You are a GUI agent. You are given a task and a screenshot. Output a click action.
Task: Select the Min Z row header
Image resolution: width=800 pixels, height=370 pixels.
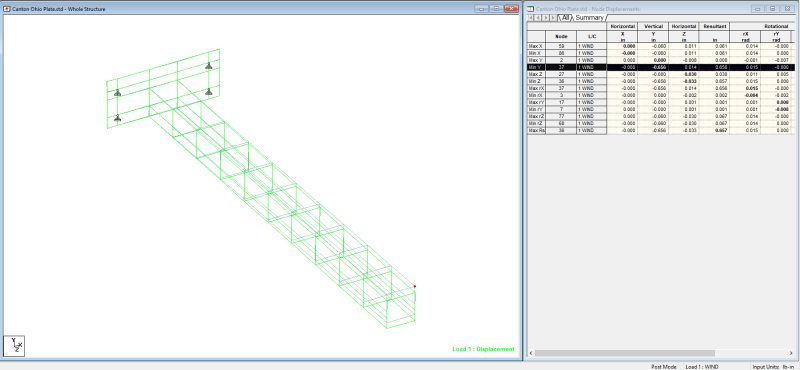click(x=536, y=81)
